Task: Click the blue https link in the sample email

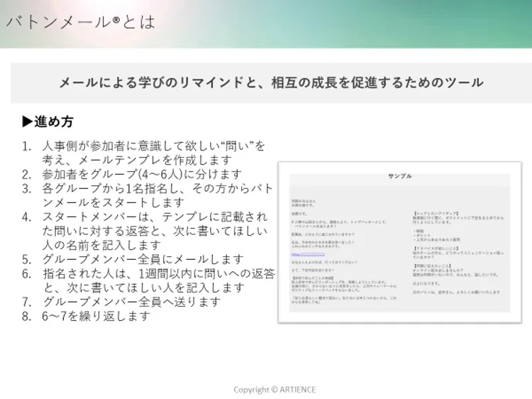Action: pos(308,253)
